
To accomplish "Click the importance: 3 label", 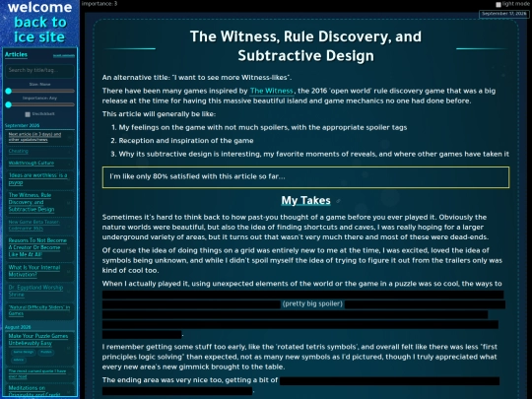I will pyautogui.click(x=100, y=4).
